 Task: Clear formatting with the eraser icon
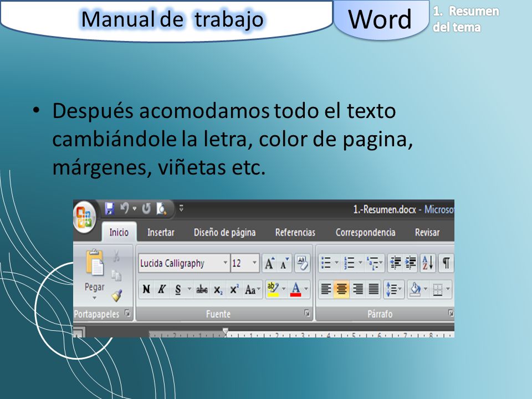302,263
